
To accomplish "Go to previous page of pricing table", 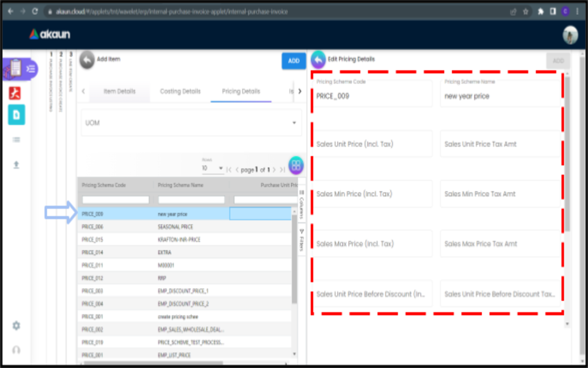I will click(x=237, y=170).
